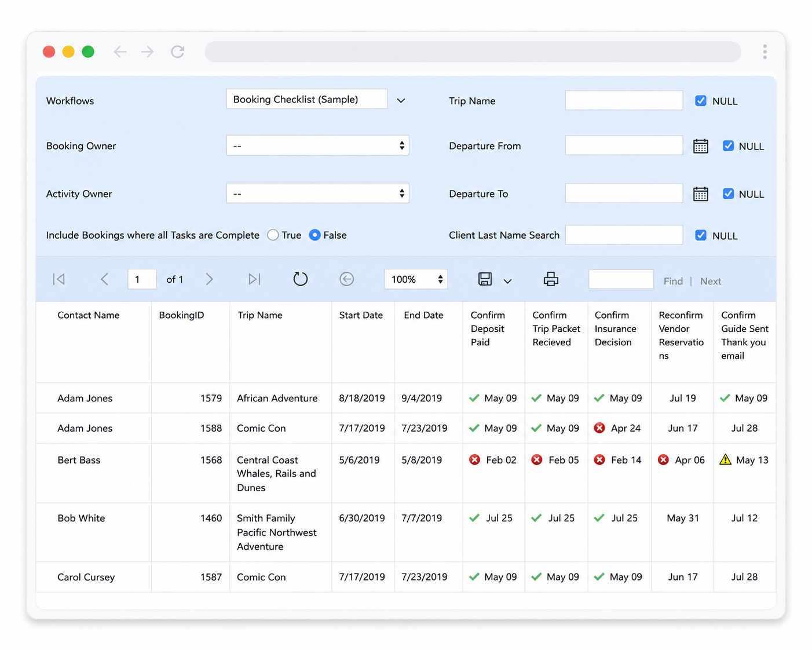This screenshot has height=650, width=812.
Task: Click the browser forward arrow
Action: pyautogui.click(x=147, y=52)
